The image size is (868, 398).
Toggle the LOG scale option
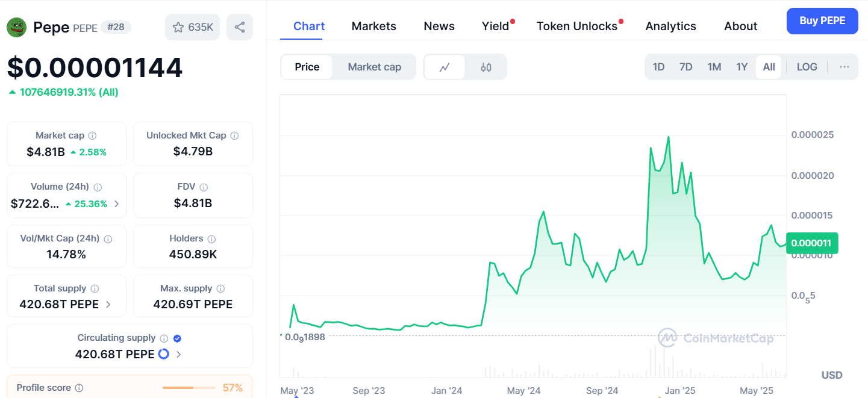click(x=807, y=67)
